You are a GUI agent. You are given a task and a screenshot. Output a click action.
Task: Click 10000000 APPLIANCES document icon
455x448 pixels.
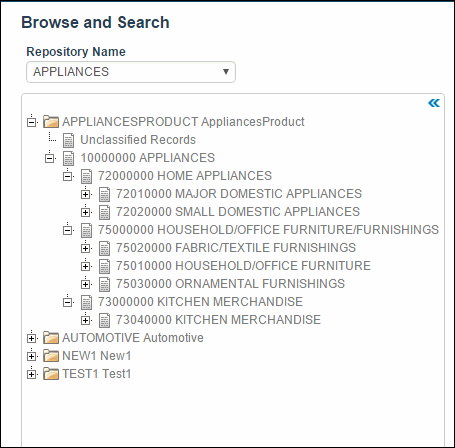[69, 158]
